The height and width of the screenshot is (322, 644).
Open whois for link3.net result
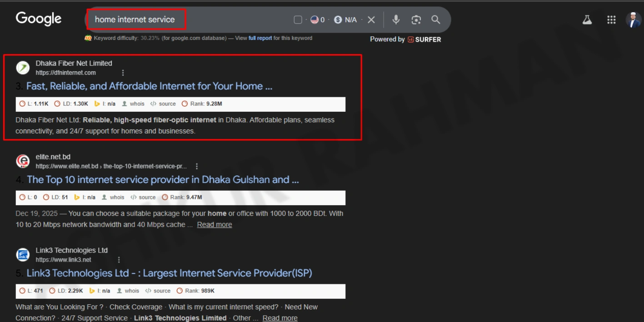click(128, 291)
